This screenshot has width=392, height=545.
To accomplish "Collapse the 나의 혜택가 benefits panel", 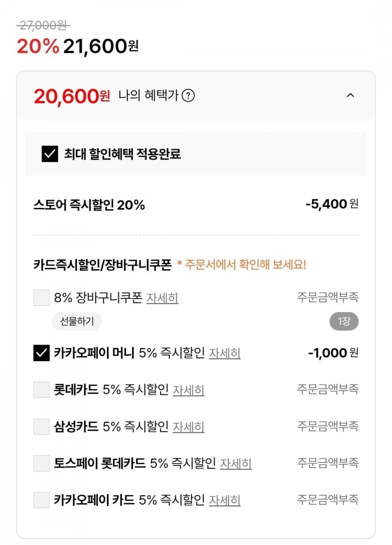I will [x=350, y=95].
